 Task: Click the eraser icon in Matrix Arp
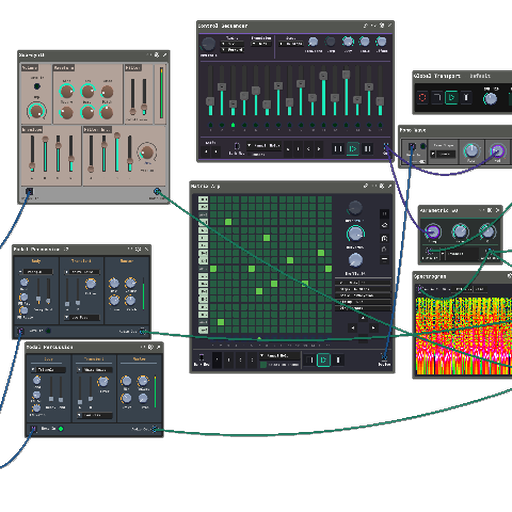[x=384, y=225]
